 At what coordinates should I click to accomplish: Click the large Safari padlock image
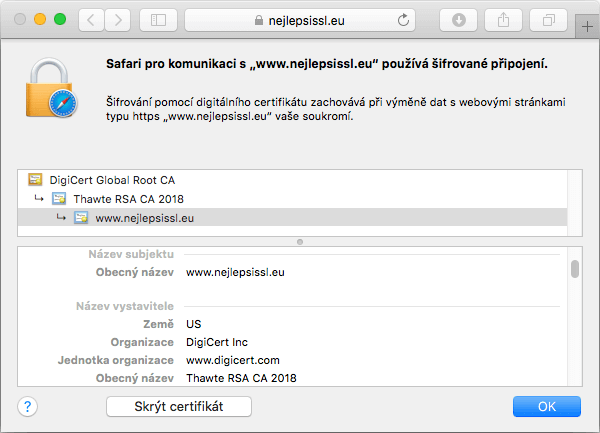51,88
